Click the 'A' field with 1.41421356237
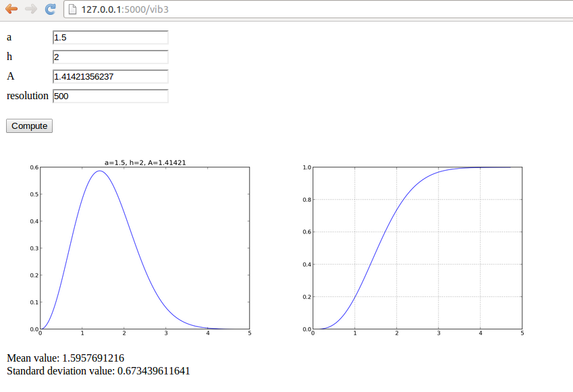This screenshot has width=573, height=392. pyautogui.click(x=111, y=77)
